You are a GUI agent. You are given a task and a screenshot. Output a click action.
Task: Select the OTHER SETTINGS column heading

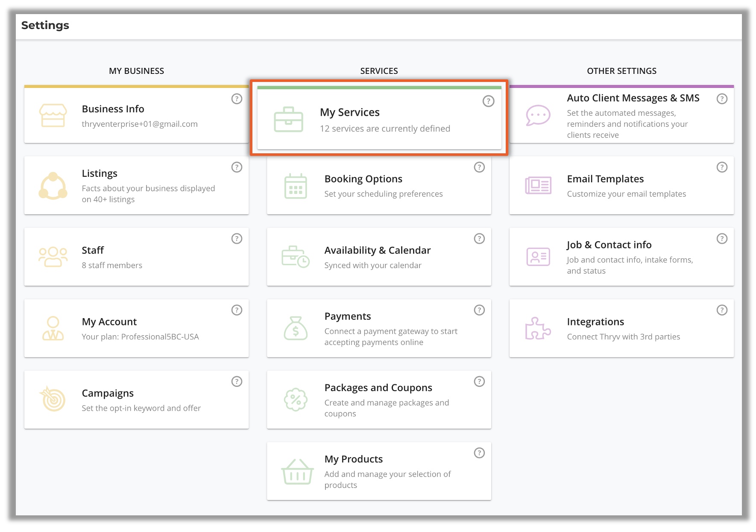[621, 71]
